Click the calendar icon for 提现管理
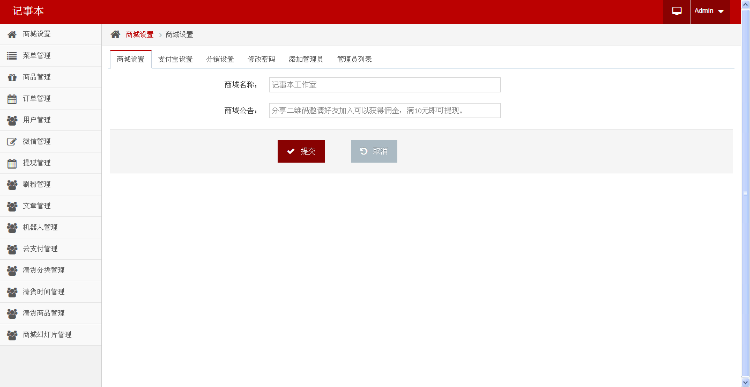 click(12, 163)
